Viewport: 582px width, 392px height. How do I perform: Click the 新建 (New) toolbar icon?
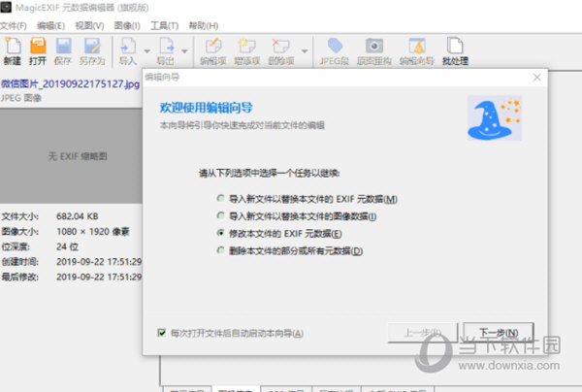tap(13, 46)
